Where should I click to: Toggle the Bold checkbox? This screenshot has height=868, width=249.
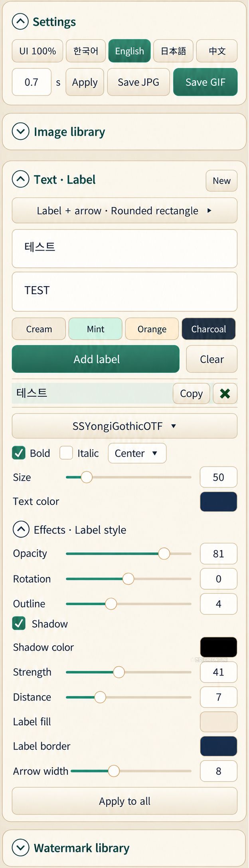point(19,453)
